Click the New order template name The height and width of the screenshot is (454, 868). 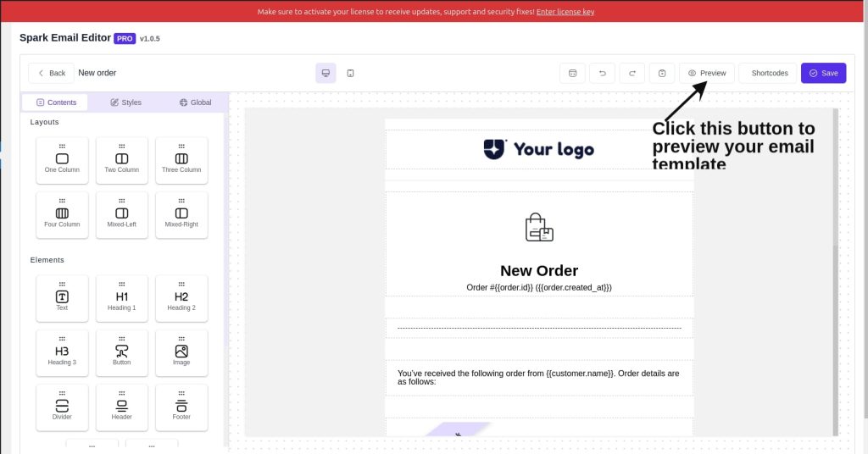pyautogui.click(x=97, y=73)
